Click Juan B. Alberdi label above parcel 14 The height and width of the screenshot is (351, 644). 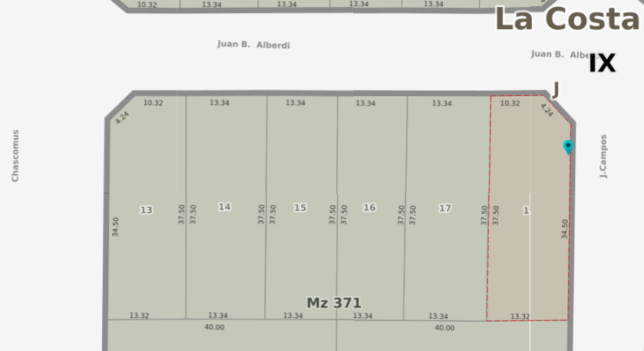point(253,45)
